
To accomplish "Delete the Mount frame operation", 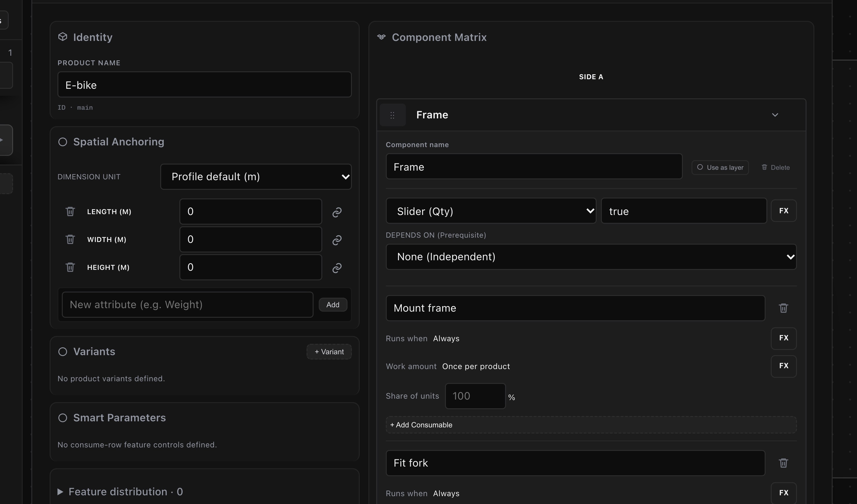I will (783, 308).
